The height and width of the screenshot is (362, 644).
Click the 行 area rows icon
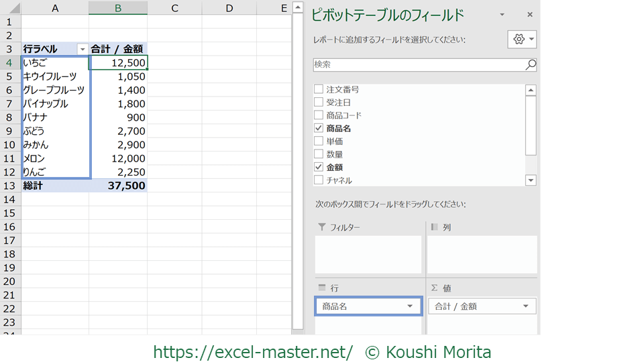click(x=321, y=288)
